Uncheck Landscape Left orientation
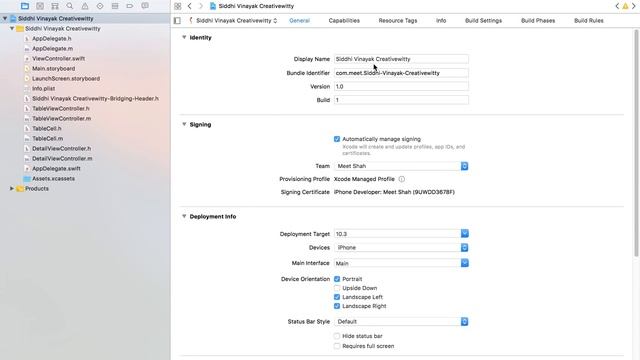640x360 pixels. (337, 297)
